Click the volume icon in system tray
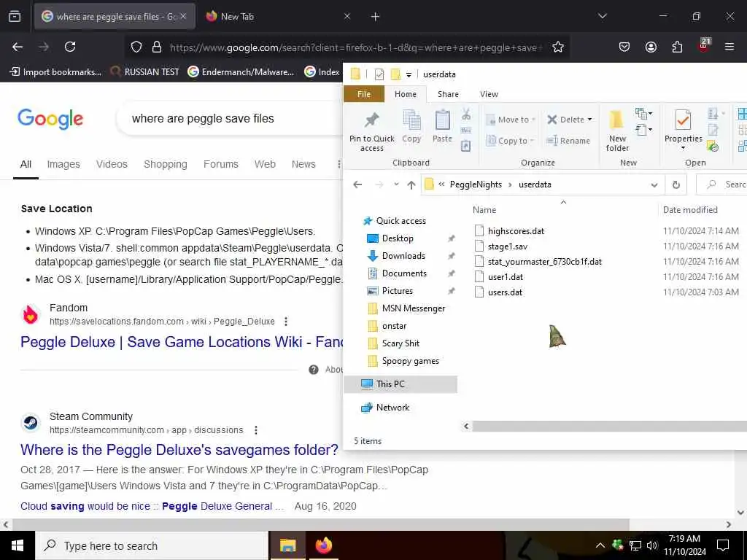 (x=651, y=545)
